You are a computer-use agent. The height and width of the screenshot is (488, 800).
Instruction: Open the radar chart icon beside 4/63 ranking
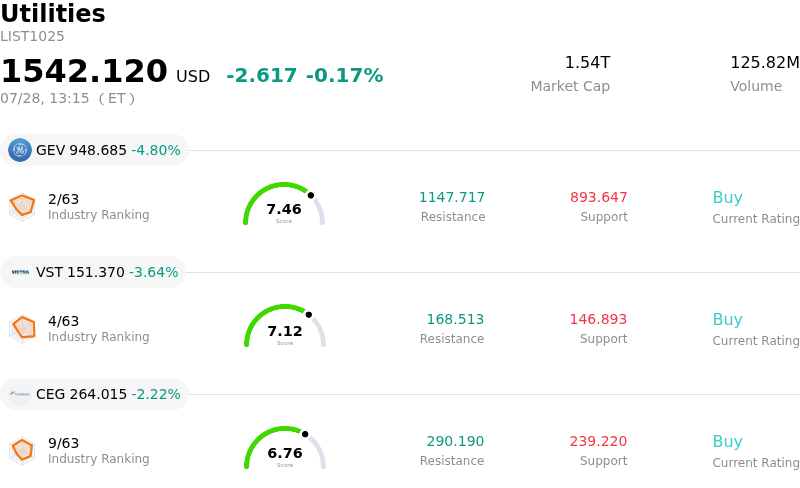(x=22, y=329)
